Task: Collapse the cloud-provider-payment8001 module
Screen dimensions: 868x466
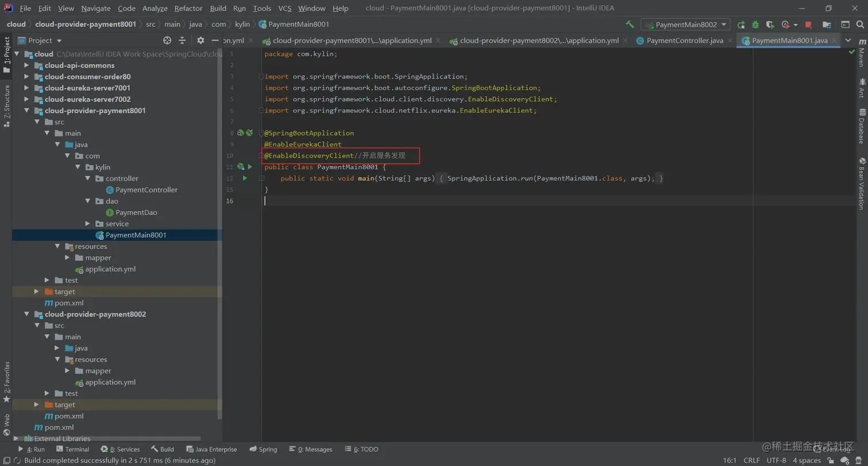Action: coord(26,110)
